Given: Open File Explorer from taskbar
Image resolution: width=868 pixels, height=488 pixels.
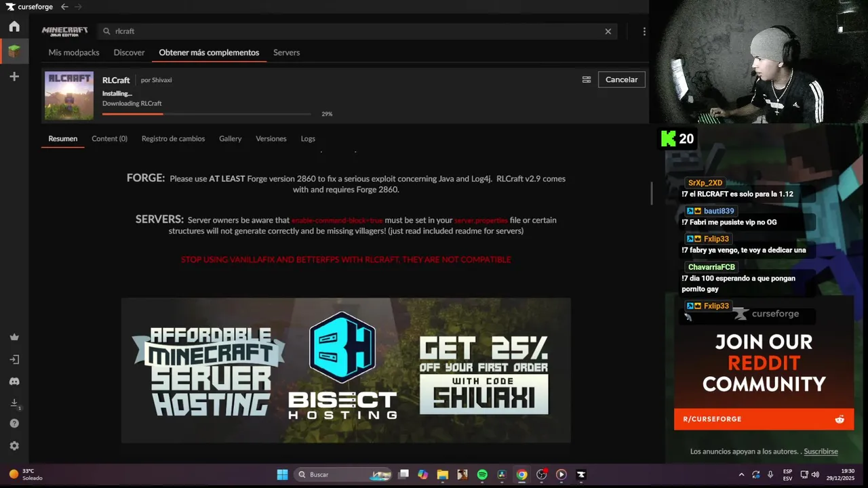Looking at the screenshot, I should coord(442,474).
